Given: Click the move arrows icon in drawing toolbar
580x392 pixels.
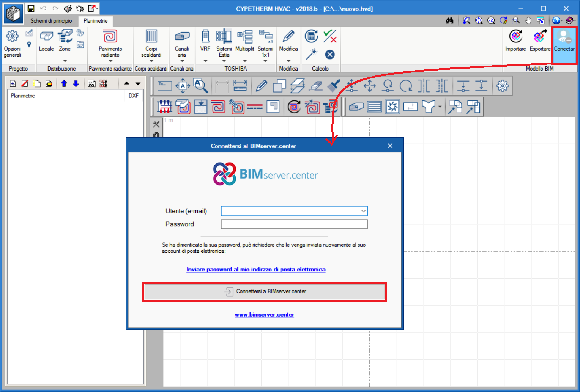Looking at the screenshot, I should coord(370,86).
